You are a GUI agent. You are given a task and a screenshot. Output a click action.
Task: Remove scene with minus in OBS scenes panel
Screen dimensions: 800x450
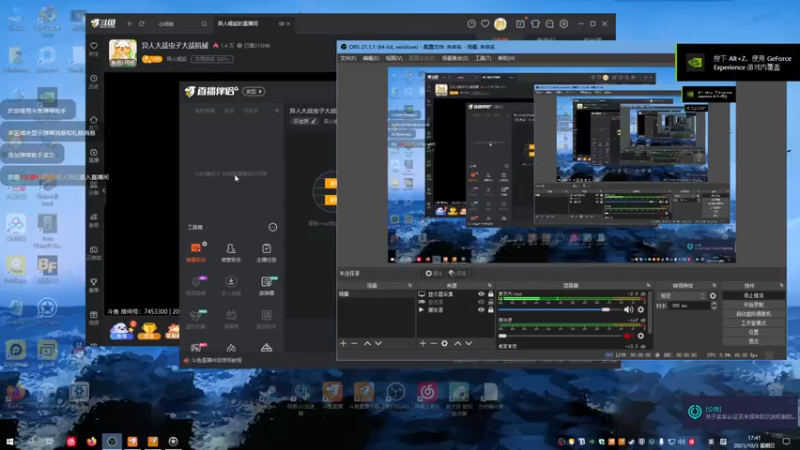click(354, 343)
